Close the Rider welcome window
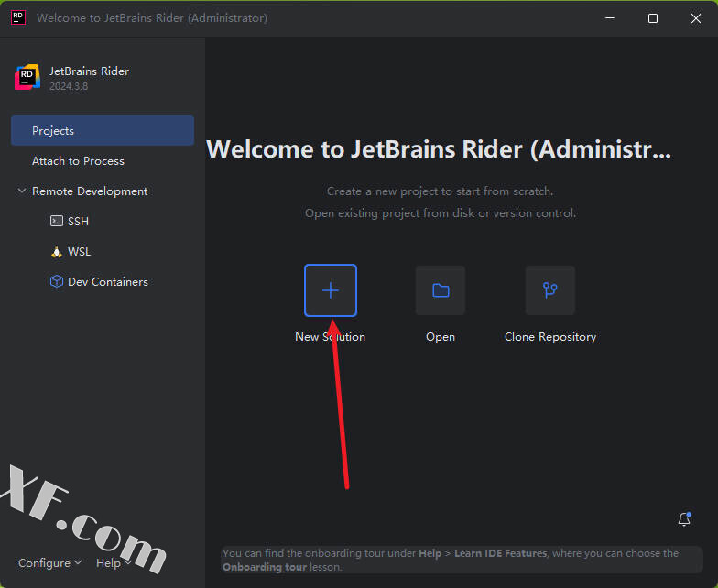Screen dimensions: 718x588 696,18
